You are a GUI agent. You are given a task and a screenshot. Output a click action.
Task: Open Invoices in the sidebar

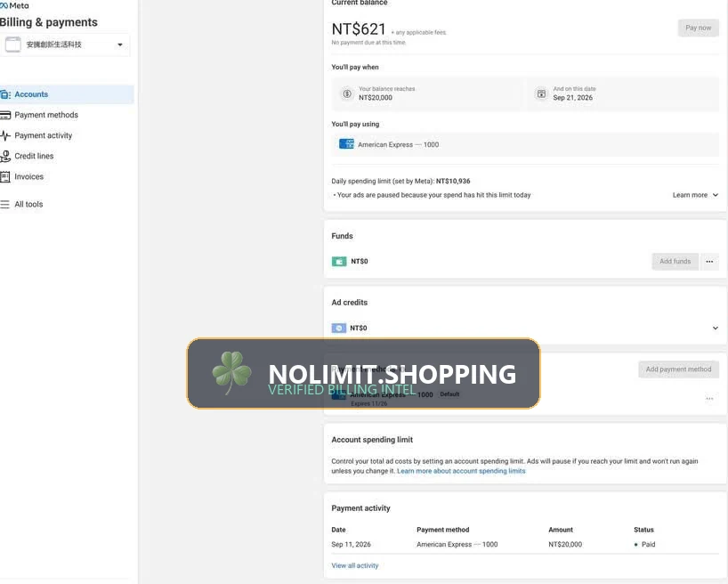click(28, 176)
